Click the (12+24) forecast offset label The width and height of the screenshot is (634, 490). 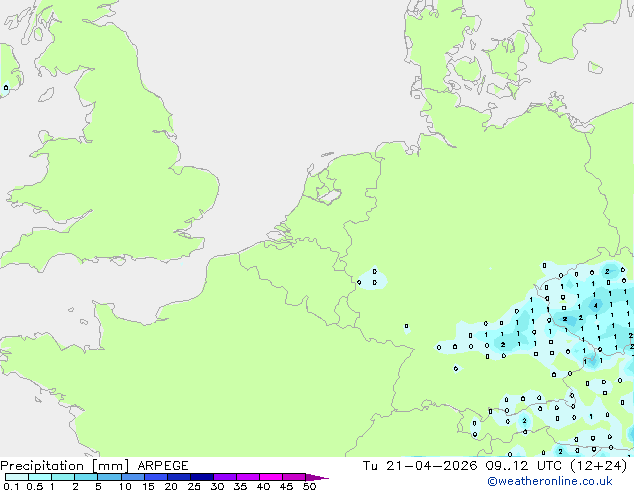tap(598, 466)
